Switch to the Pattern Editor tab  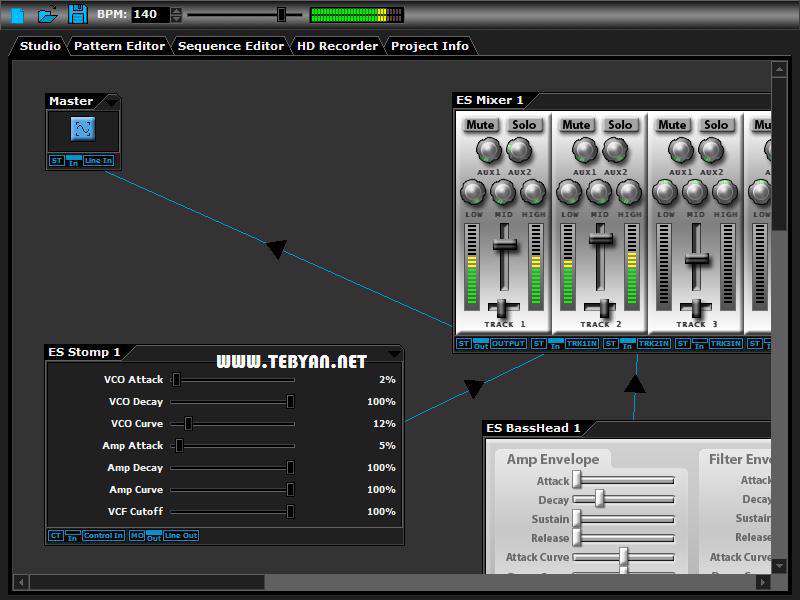[120, 45]
